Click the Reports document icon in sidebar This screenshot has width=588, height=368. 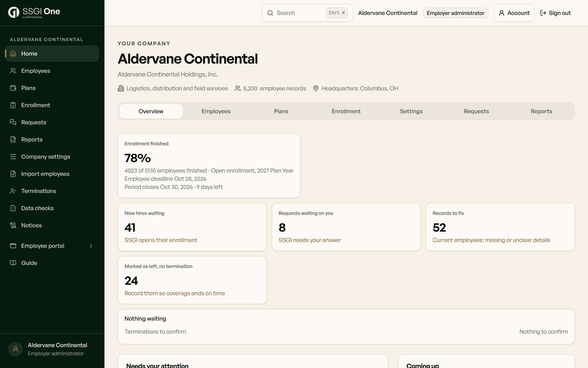13,139
